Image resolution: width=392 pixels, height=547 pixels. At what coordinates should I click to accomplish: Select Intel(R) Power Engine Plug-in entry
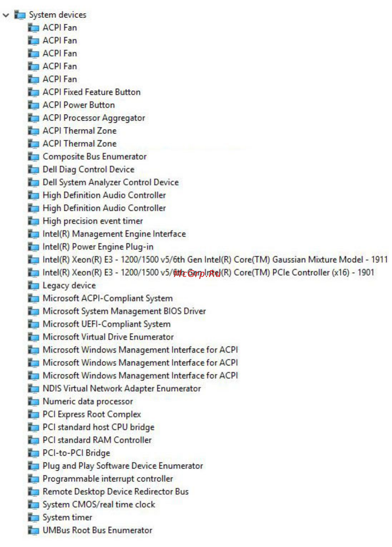click(98, 247)
